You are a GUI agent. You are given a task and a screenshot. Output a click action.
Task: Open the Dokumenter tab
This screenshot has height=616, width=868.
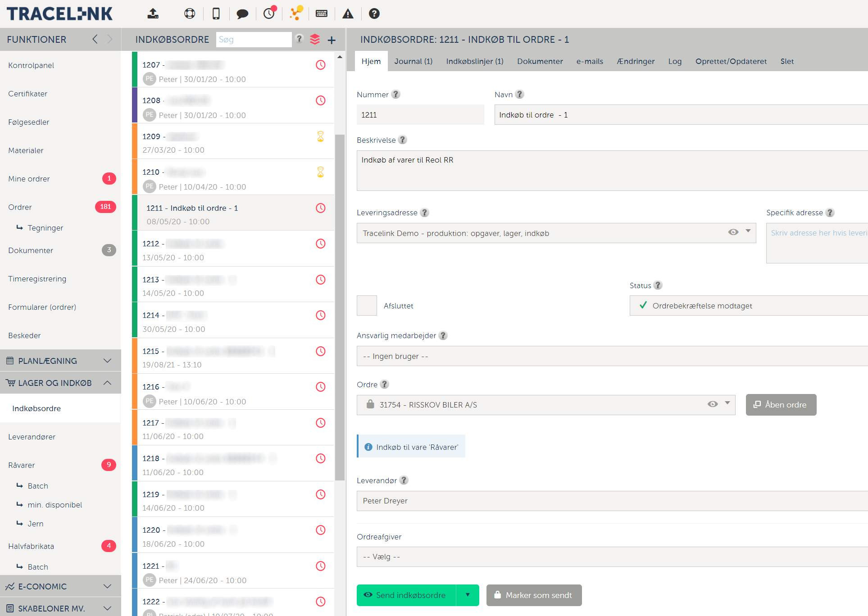click(540, 61)
